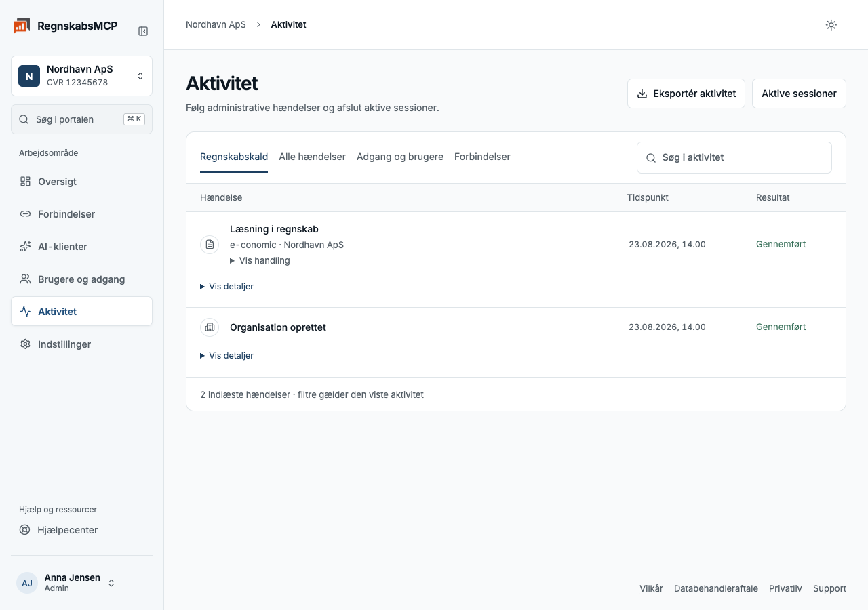
Task: Open the portal search field
Action: coord(81,119)
